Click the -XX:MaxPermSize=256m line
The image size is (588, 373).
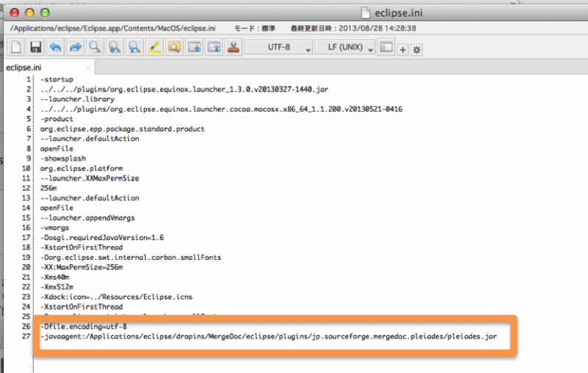tap(82, 267)
